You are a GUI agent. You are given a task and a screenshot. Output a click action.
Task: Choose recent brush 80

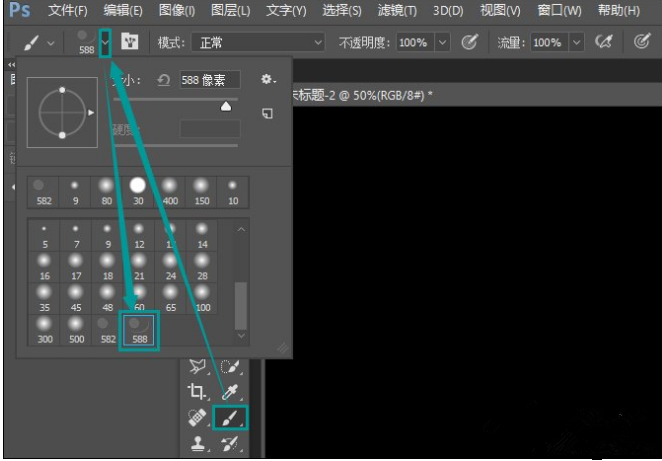pos(106,193)
